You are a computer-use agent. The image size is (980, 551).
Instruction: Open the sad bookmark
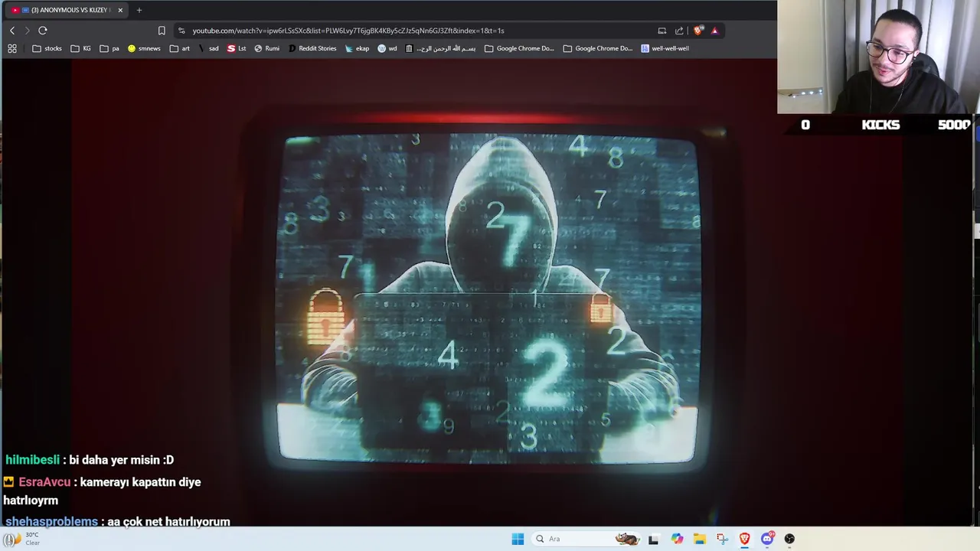(x=208, y=48)
